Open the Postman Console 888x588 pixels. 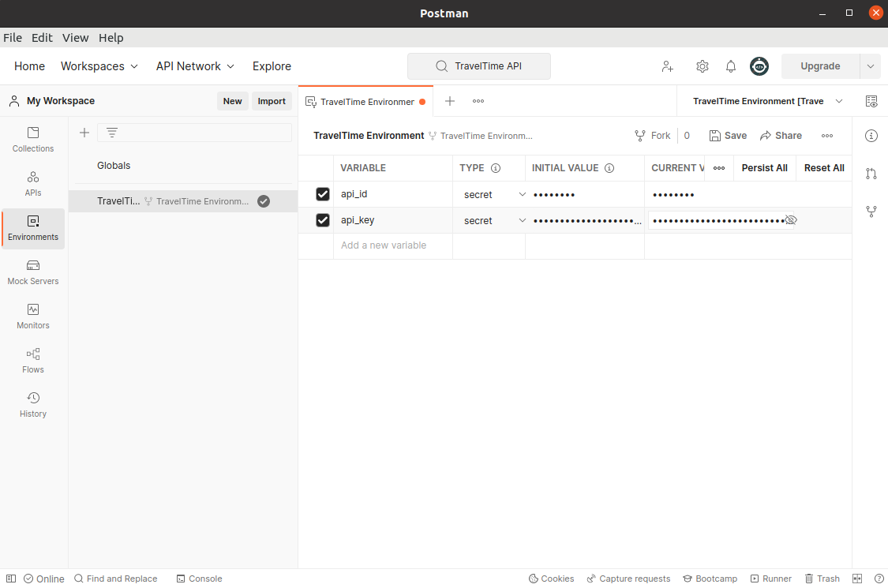(x=199, y=578)
